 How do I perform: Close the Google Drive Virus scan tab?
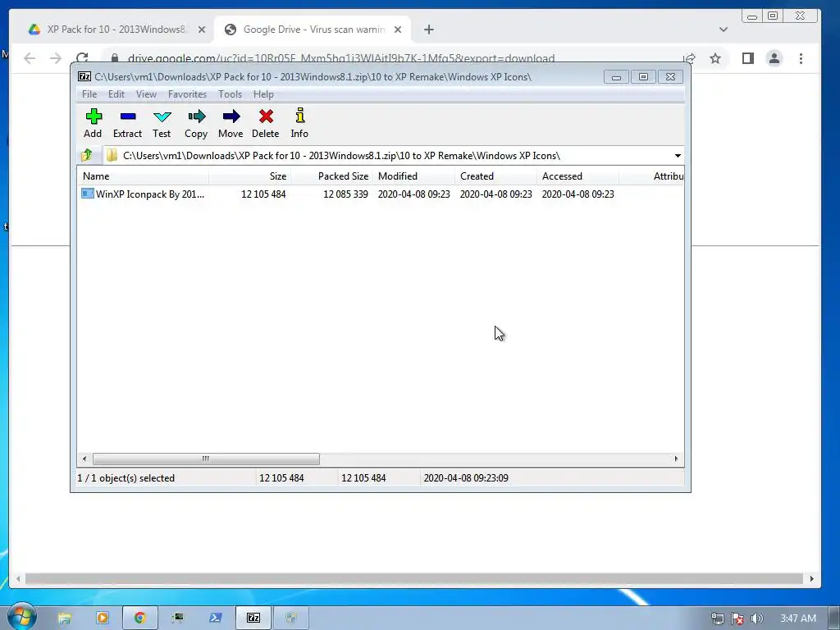click(x=398, y=30)
